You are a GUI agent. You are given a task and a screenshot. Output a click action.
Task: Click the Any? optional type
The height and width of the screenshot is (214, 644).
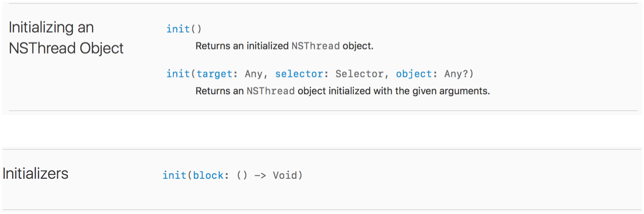[456, 74]
